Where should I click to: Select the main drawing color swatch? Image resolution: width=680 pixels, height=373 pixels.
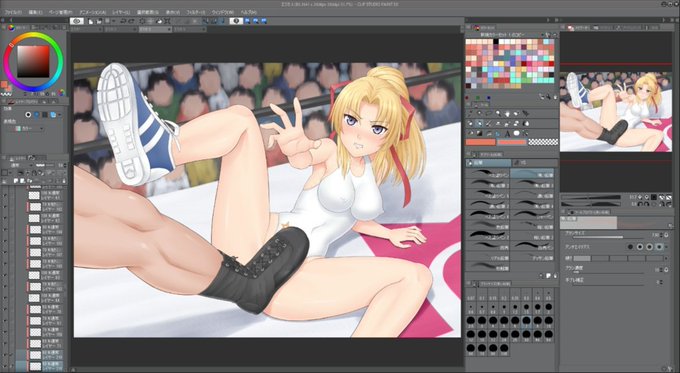tap(480, 142)
